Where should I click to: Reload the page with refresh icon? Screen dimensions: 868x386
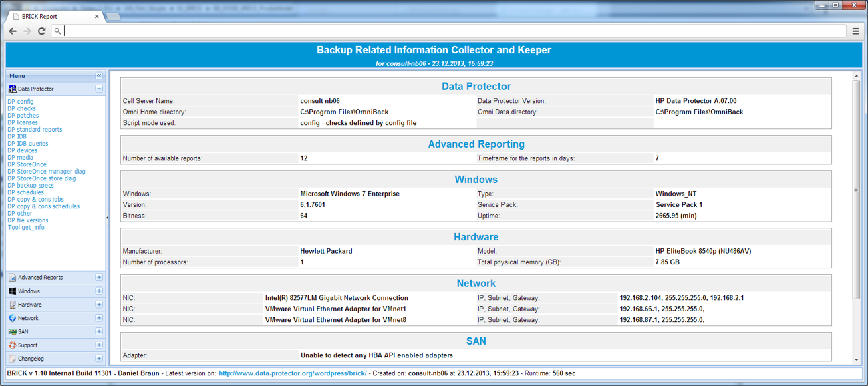click(41, 31)
